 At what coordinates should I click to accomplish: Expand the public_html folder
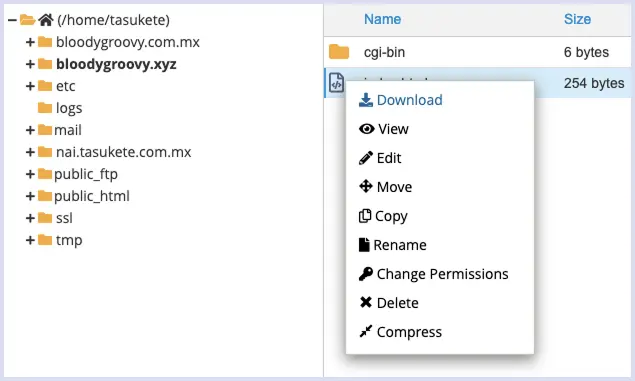click(x=30, y=196)
